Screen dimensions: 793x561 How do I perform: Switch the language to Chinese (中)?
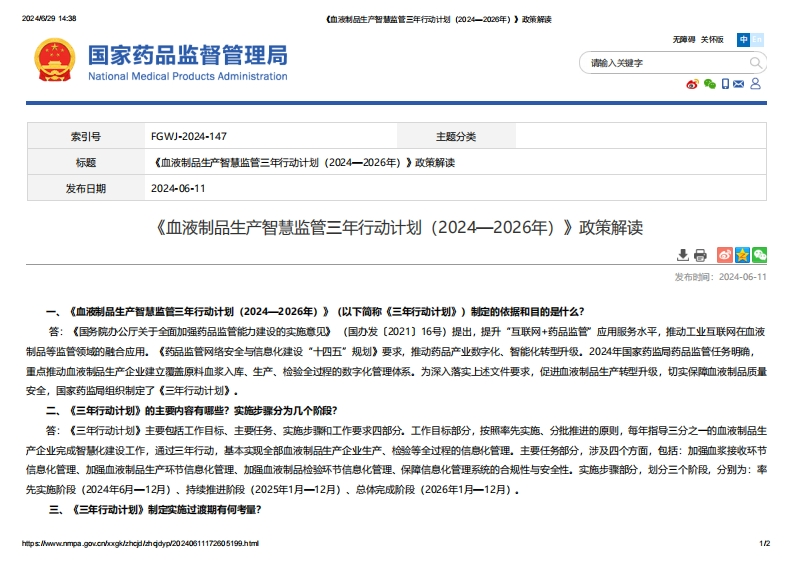pos(743,40)
